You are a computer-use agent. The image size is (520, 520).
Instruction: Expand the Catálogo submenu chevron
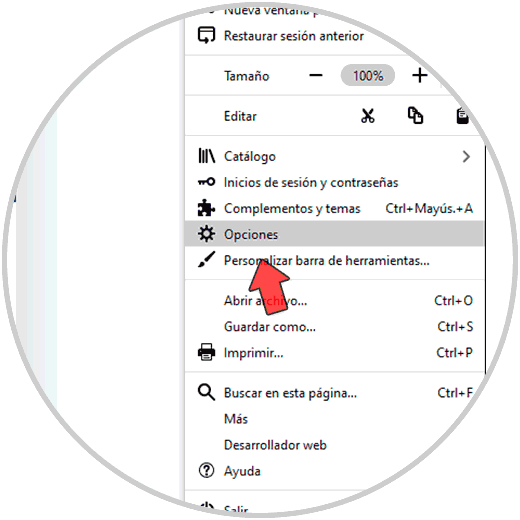tap(466, 156)
